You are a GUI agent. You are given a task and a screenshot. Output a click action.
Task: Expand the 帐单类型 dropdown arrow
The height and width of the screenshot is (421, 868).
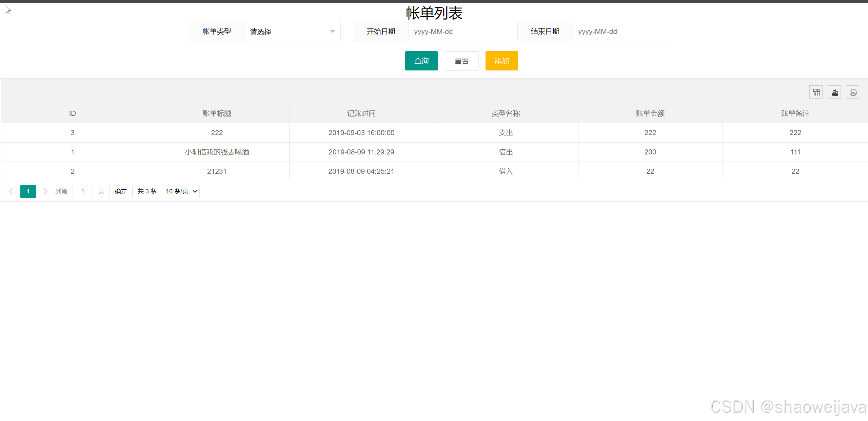pyautogui.click(x=332, y=31)
